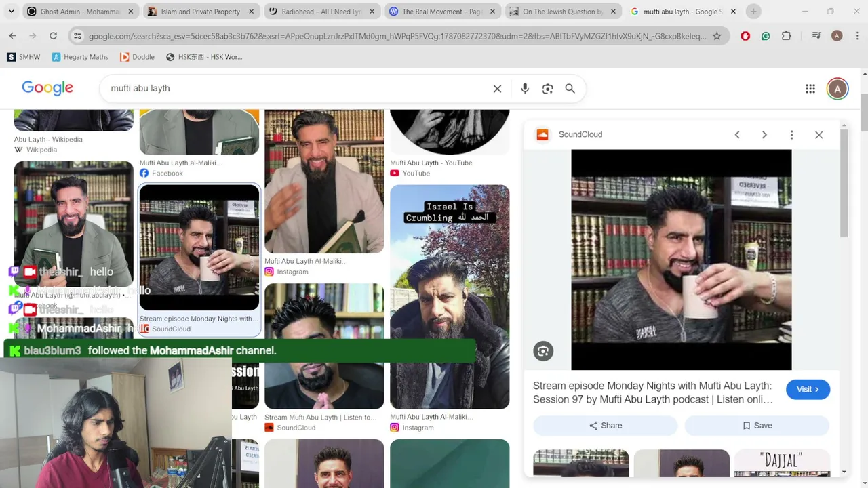Select the Israel Is Crumbling image result
Screen dimensions: 868x488
pyautogui.click(x=450, y=297)
